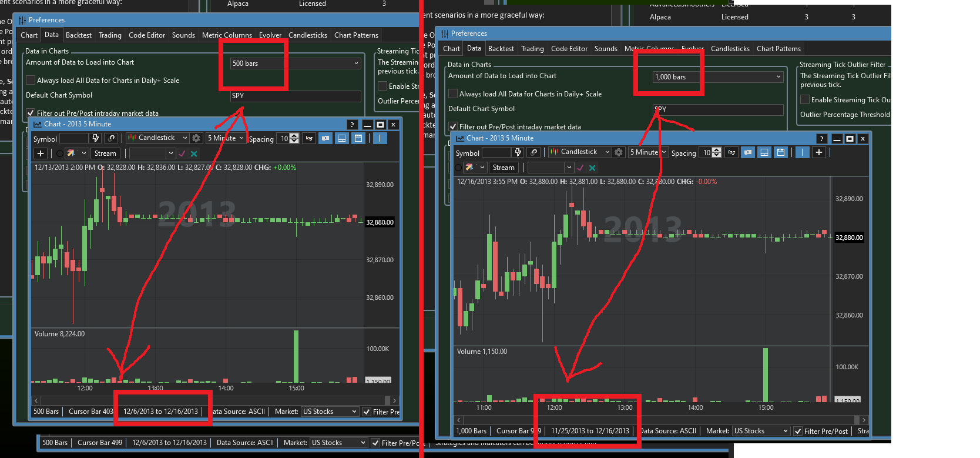The image size is (980, 458).
Task: Click the question mark help icon on 500-bar chart
Action: (352, 125)
